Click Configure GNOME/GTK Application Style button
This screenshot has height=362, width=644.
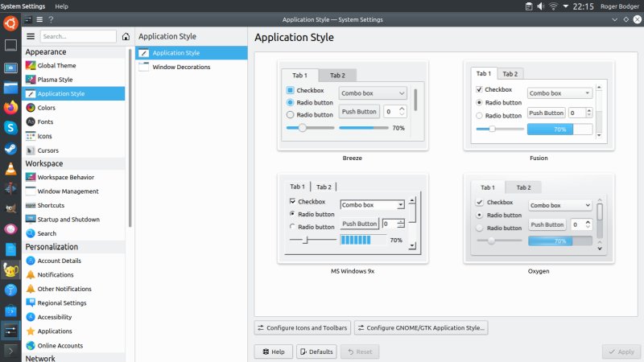(420, 327)
